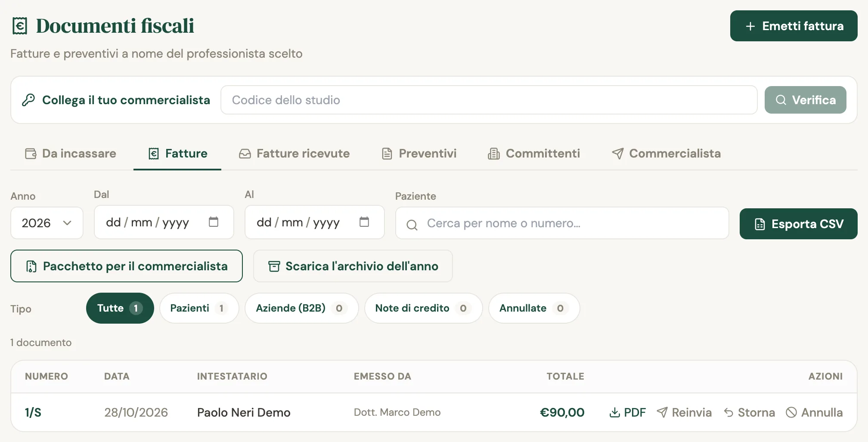Click the total €90,00
This screenshot has height=442, width=868.
pyautogui.click(x=562, y=412)
